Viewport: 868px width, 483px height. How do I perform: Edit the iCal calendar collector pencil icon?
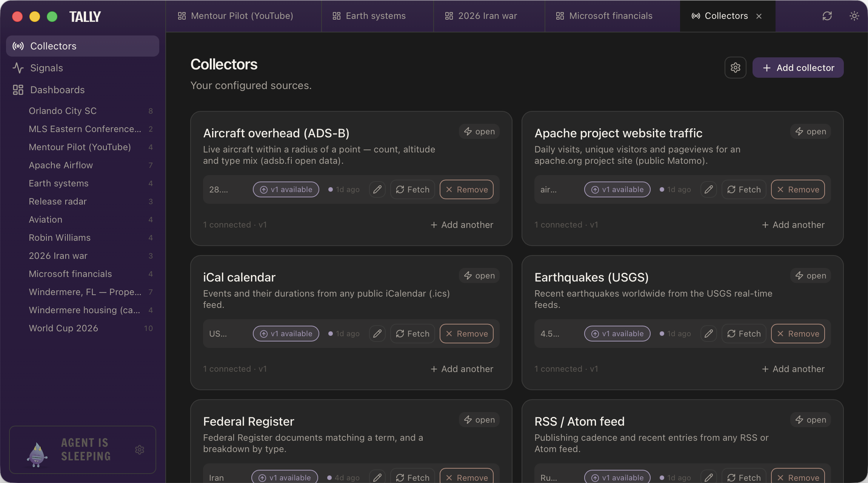coord(377,334)
